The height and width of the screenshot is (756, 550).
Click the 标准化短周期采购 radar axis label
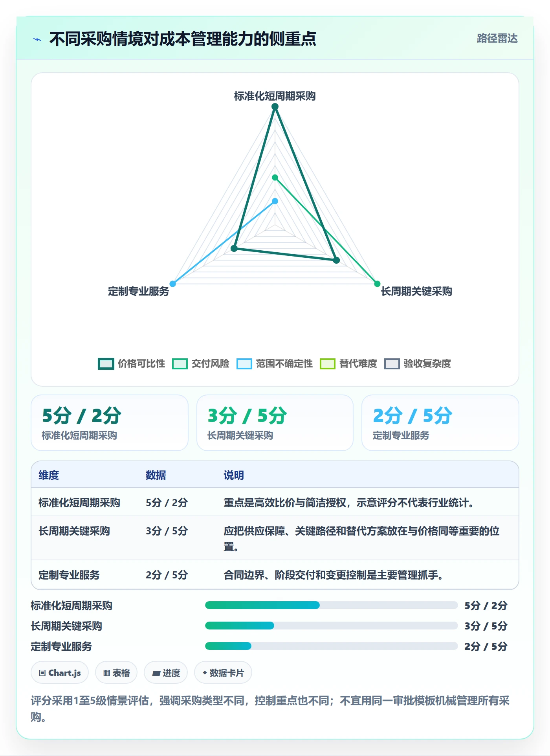point(275,96)
